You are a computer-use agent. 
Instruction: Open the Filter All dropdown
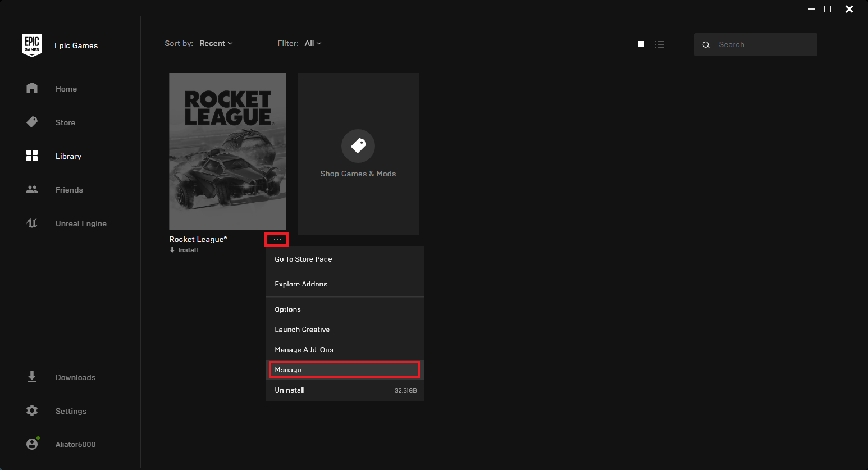point(313,43)
